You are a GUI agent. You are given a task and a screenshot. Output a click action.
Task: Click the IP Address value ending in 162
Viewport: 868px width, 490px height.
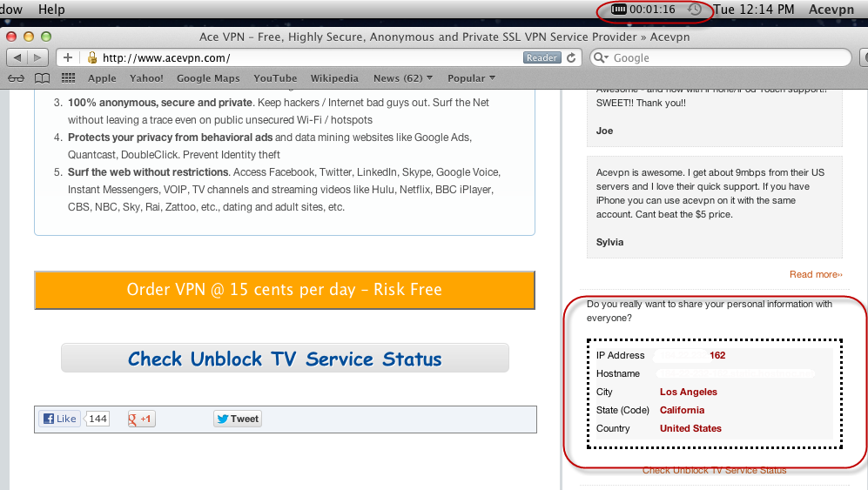click(x=717, y=355)
